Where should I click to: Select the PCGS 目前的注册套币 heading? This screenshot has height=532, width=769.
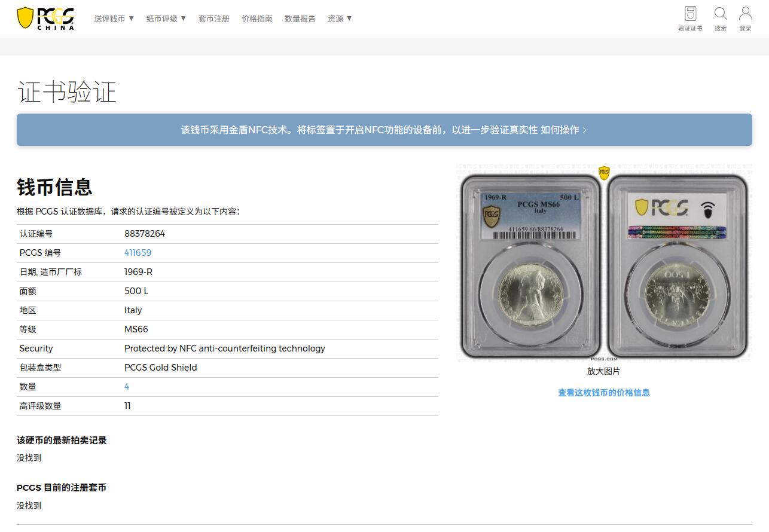tap(62, 488)
